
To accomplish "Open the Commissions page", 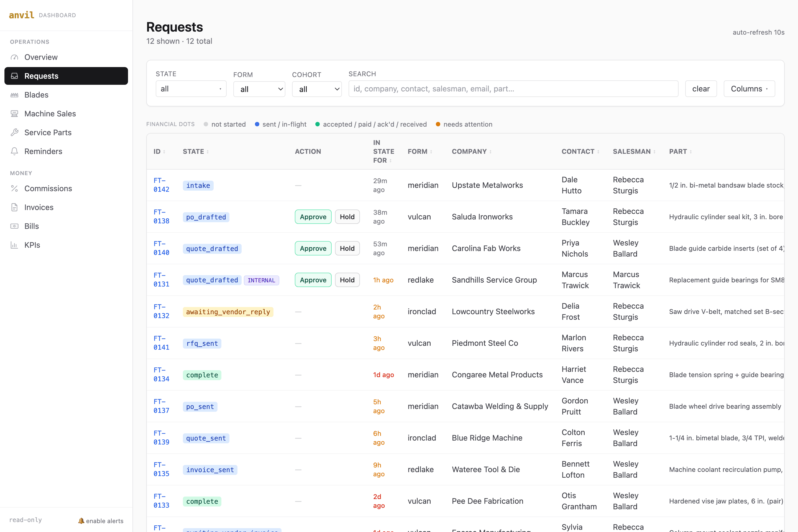I will [66, 188].
